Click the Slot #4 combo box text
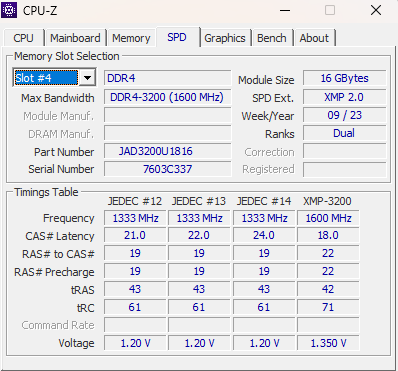This screenshot has height=371, width=398. (x=46, y=78)
